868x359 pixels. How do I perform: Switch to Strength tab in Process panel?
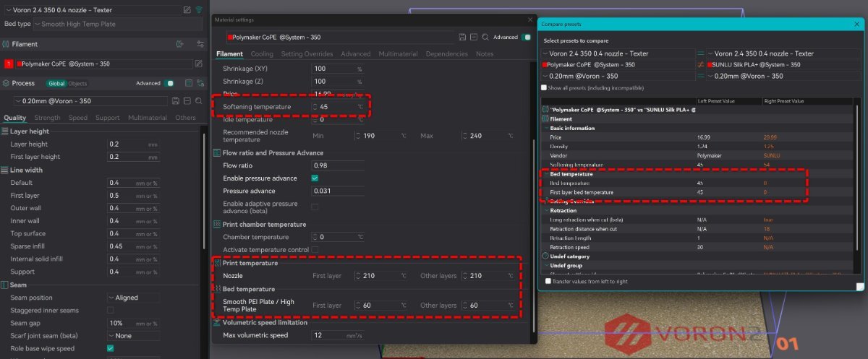point(48,118)
